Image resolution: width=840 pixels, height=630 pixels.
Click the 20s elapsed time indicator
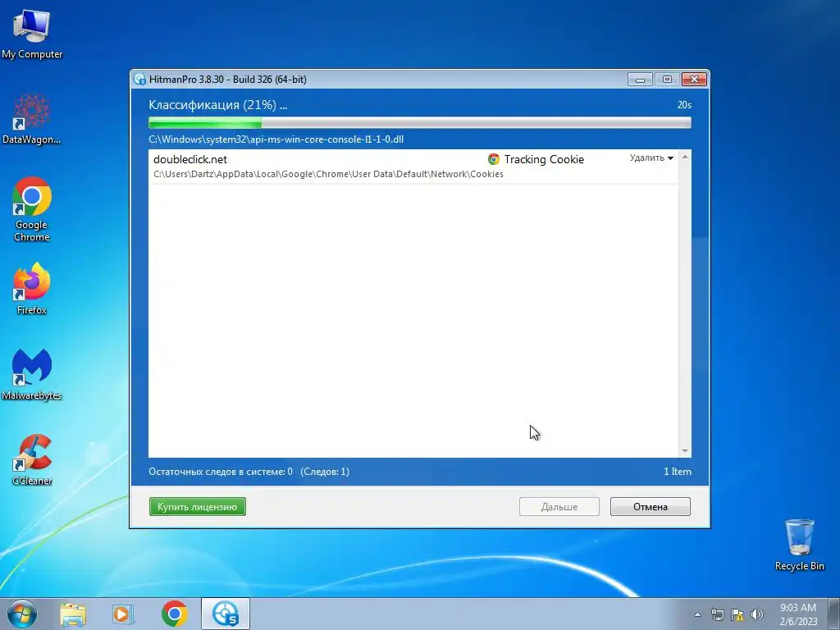point(684,105)
